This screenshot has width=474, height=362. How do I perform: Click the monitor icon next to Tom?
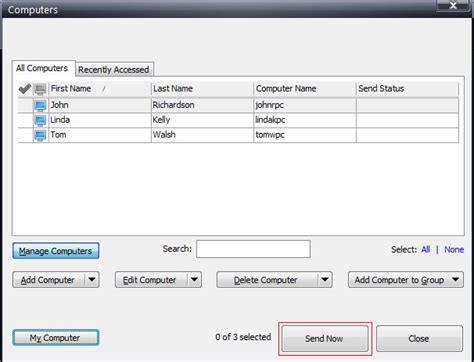pyautogui.click(x=40, y=135)
